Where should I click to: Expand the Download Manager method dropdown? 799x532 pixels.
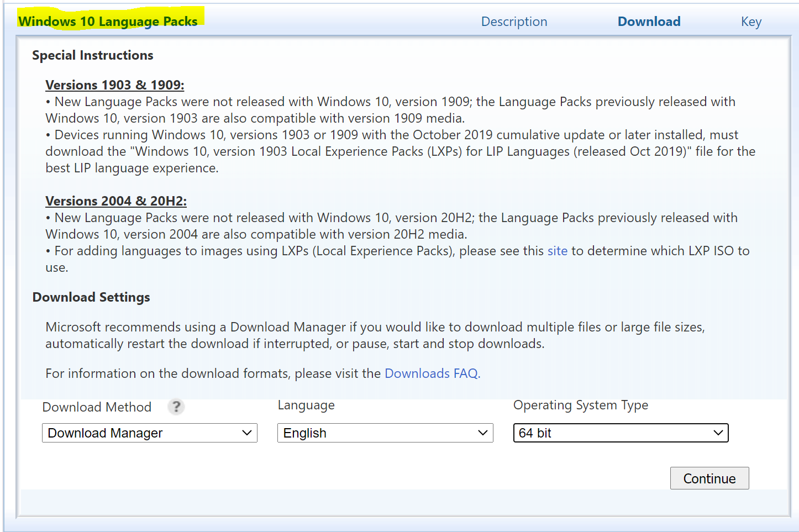pos(150,433)
